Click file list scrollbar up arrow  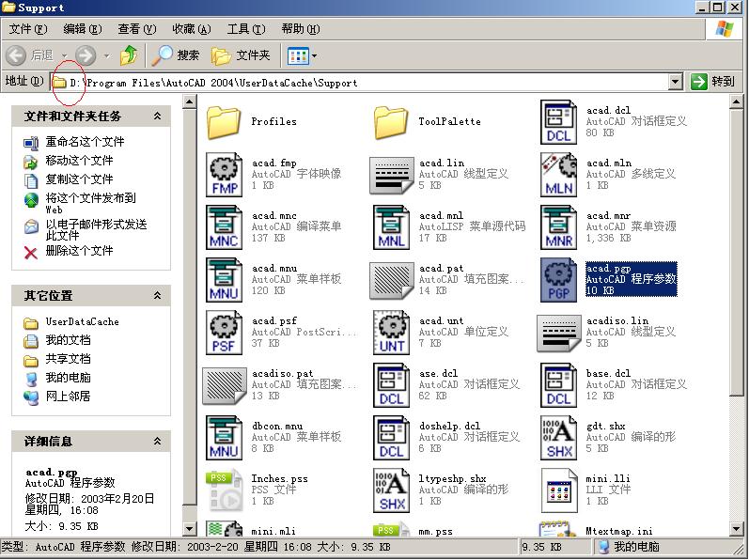pos(736,101)
